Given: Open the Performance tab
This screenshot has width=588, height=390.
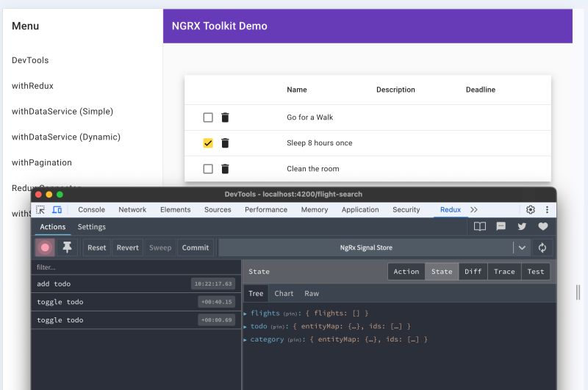Looking at the screenshot, I should click(266, 210).
